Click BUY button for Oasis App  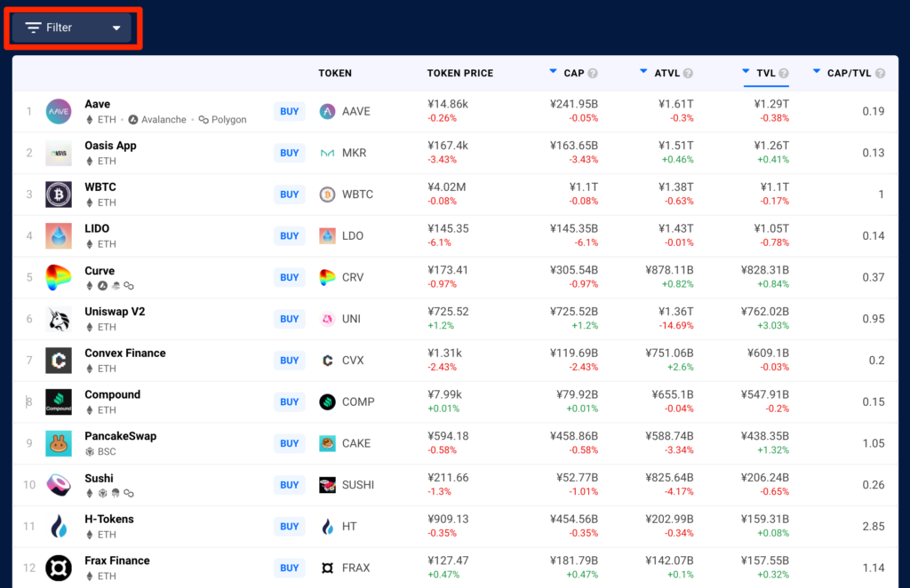[x=290, y=153]
